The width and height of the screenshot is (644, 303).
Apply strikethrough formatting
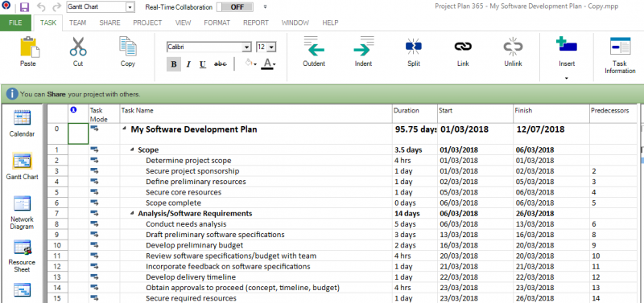pos(221,64)
